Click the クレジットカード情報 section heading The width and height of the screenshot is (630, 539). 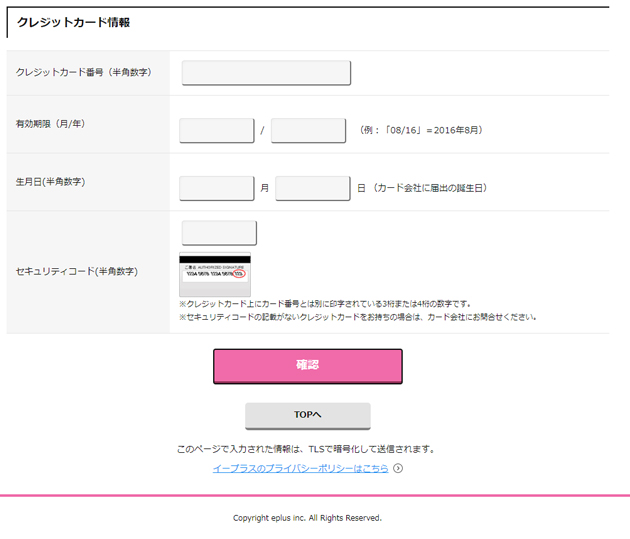(73, 22)
